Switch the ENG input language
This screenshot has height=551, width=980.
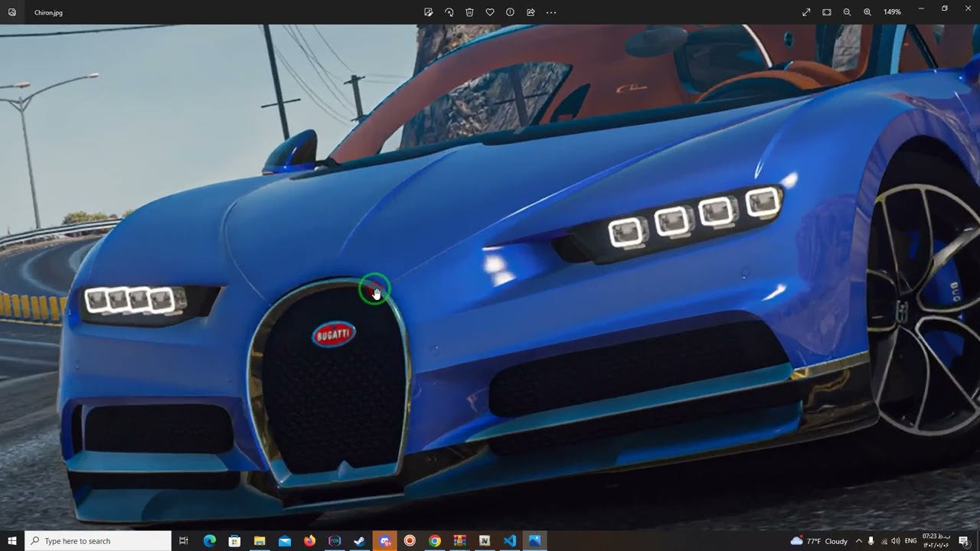pyautogui.click(x=911, y=541)
